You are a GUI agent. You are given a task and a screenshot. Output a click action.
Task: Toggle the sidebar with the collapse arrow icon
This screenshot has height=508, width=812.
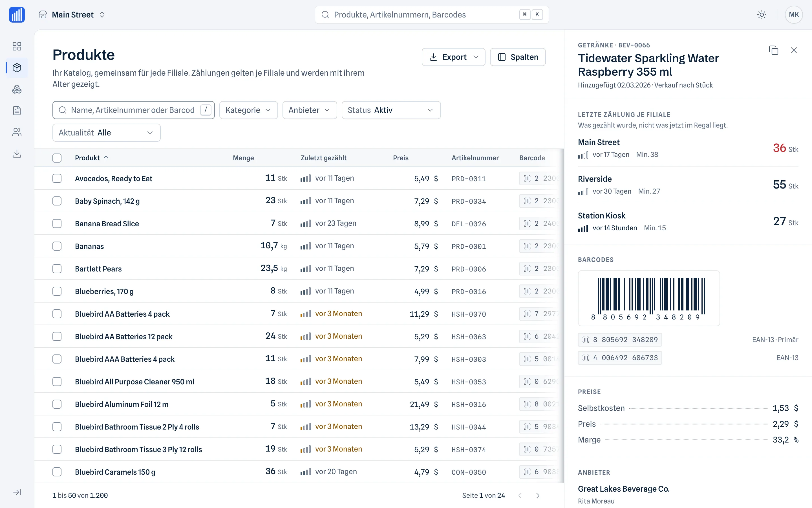coord(17,492)
